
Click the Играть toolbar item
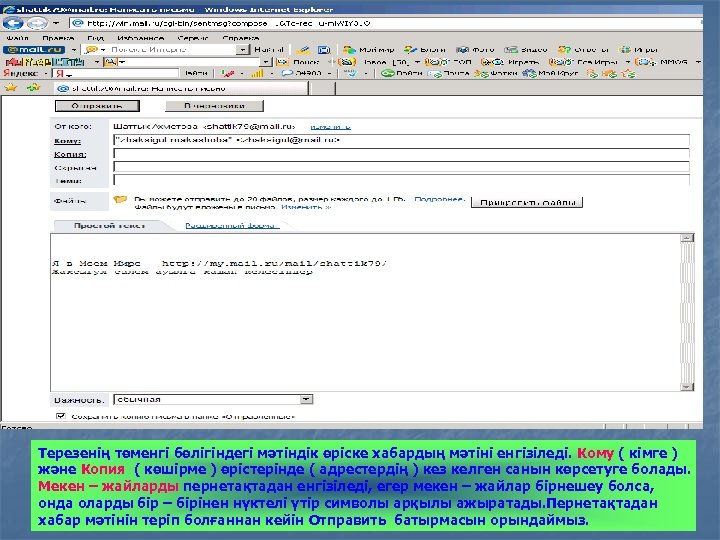tap(510, 62)
